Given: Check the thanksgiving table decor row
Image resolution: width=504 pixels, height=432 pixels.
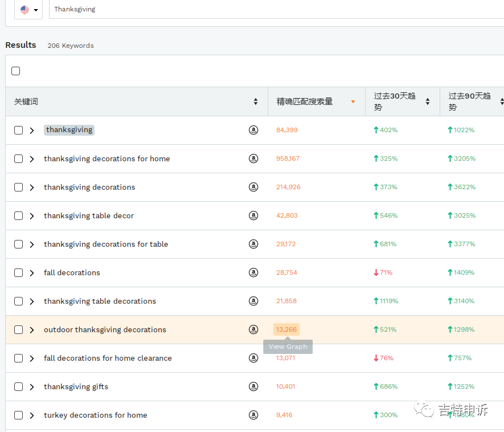Looking at the screenshot, I should tap(19, 216).
